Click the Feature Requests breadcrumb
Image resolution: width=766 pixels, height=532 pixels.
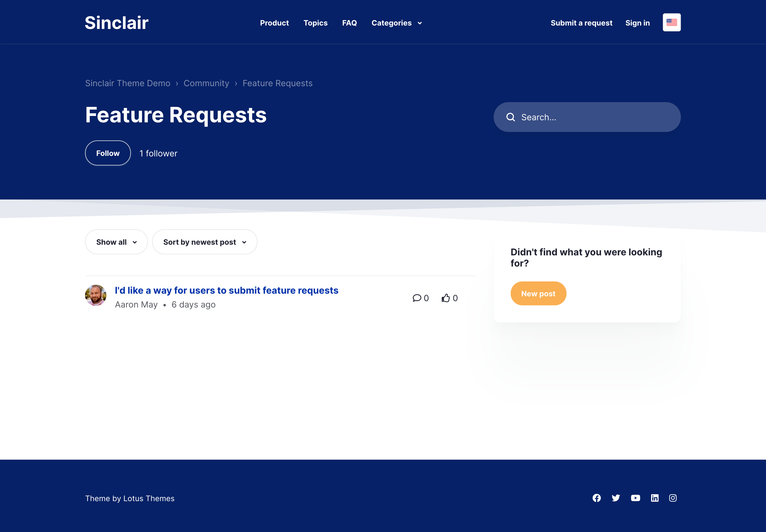pos(277,83)
